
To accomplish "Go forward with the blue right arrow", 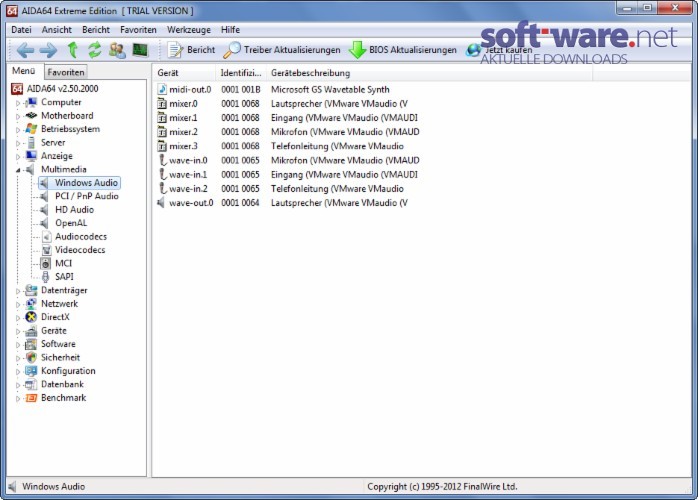I will click(x=48, y=50).
